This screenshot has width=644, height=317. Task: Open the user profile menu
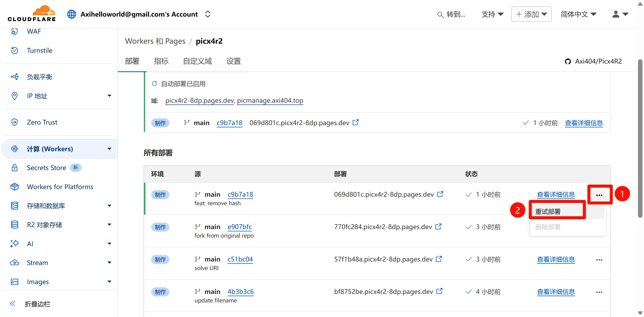click(x=620, y=14)
